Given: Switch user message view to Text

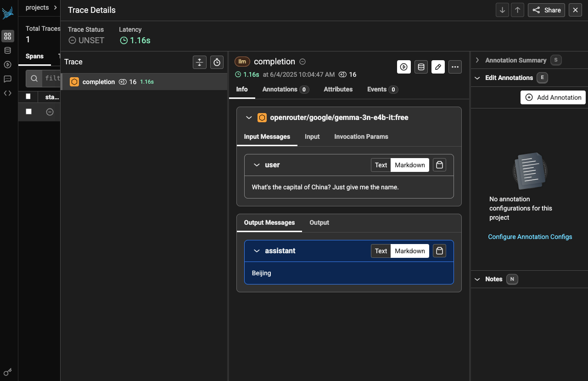Looking at the screenshot, I should (x=381, y=165).
